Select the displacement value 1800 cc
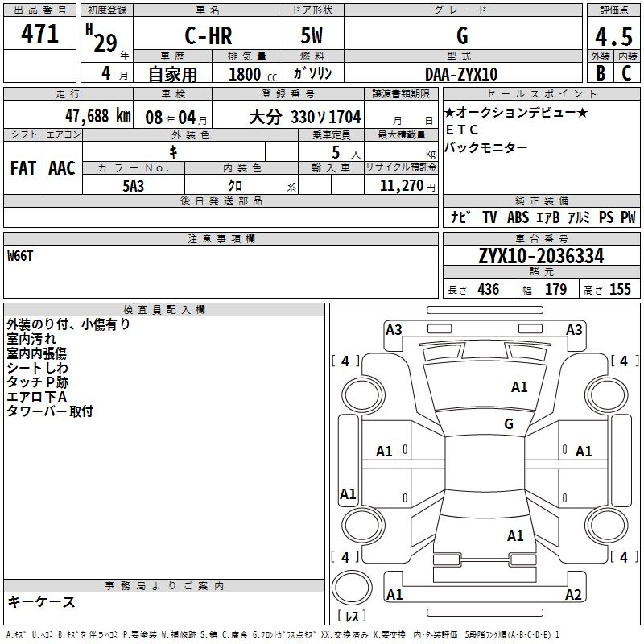Viewport: 644px width, 644px height. (253, 74)
